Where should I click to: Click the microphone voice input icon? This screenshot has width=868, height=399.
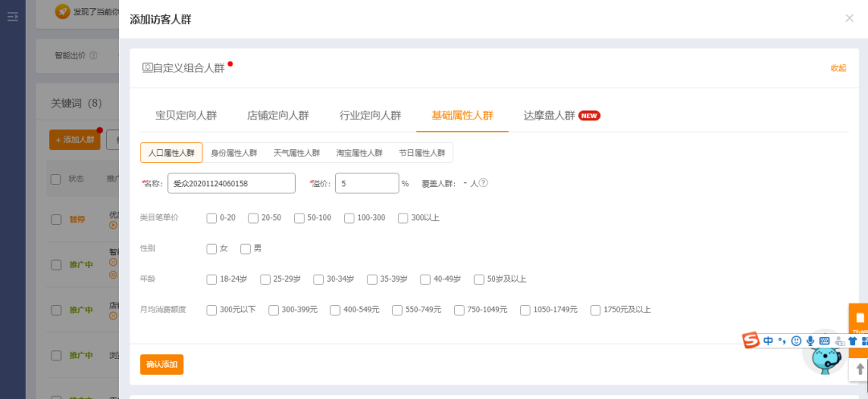point(810,341)
